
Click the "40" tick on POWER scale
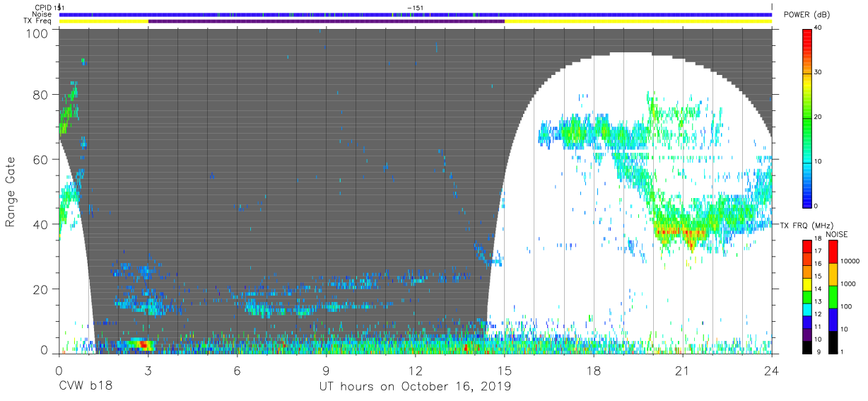pos(819,28)
